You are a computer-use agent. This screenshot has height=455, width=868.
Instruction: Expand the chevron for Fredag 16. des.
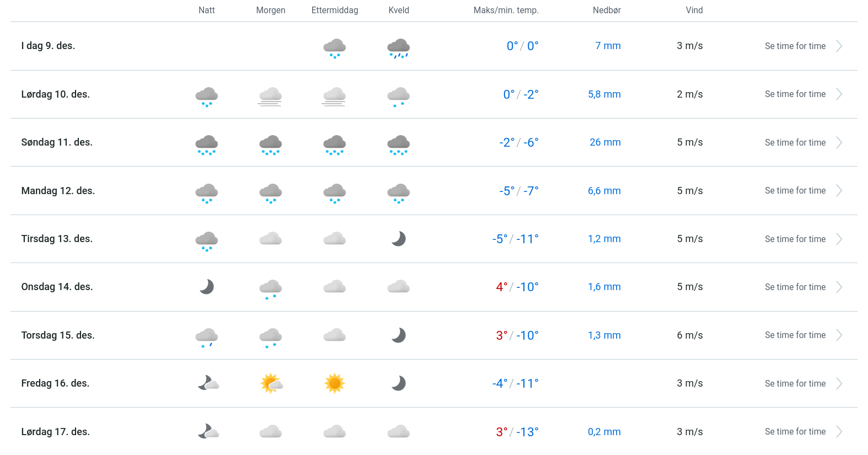(839, 384)
